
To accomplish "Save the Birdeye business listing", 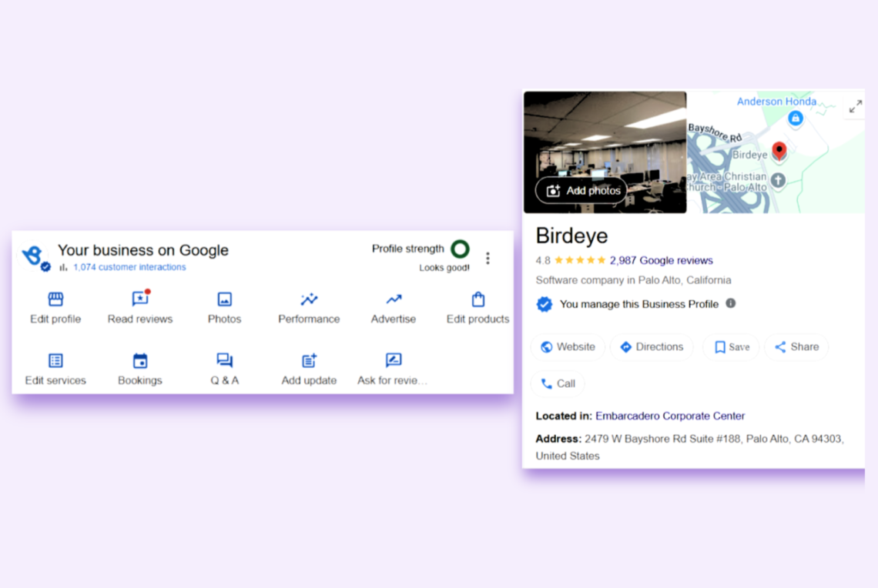I will [x=730, y=346].
